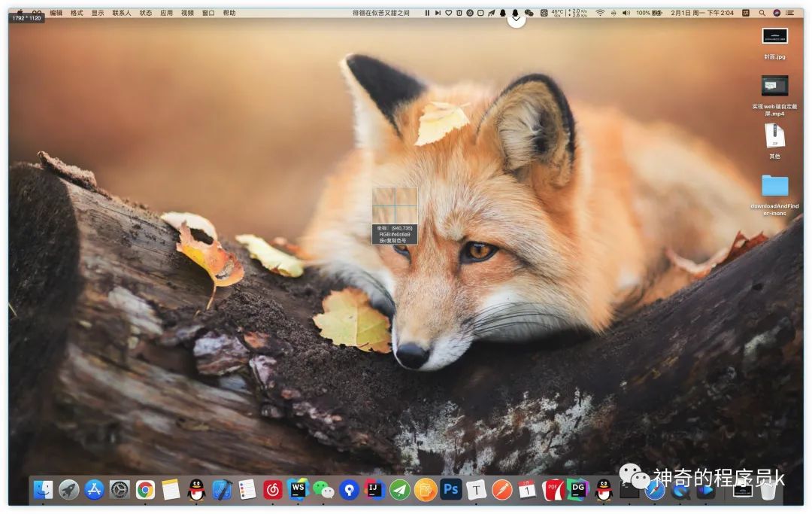Click the RGB:#e0c6a9 color readout
This screenshot has width=812, height=514.
[395, 235]
